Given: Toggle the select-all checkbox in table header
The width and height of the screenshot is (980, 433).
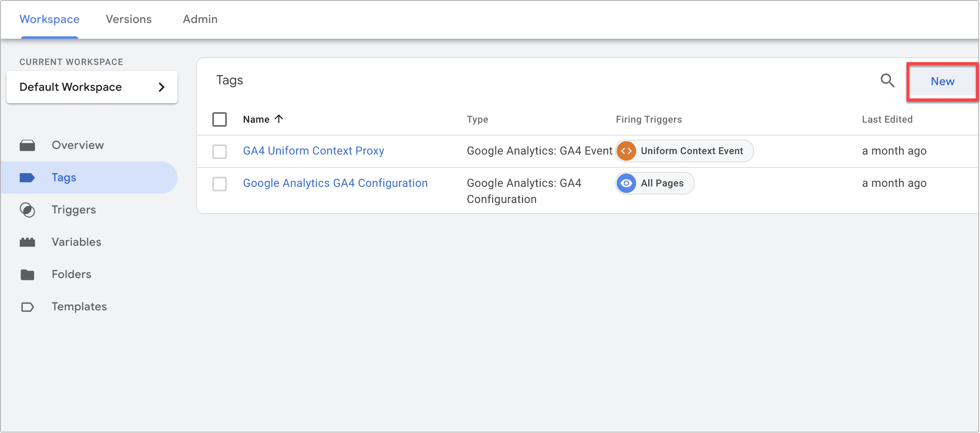Looking at the screenshot, I should [220, 119].
